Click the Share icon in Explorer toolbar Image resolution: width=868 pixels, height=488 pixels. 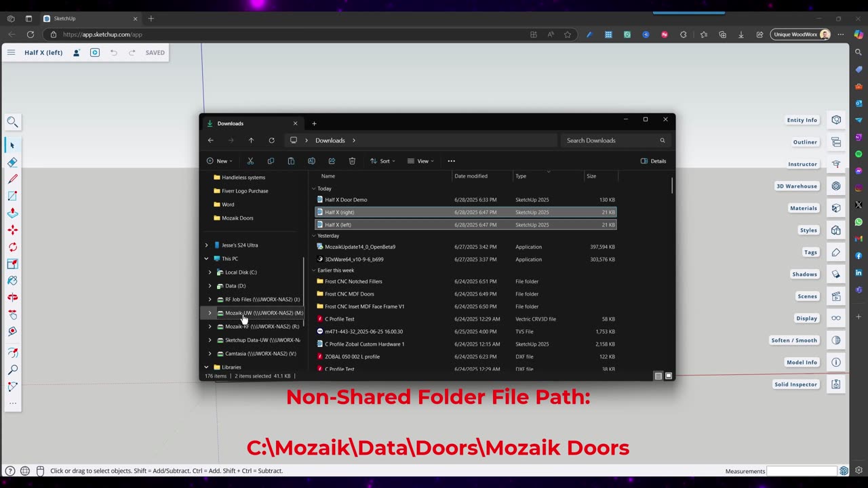coord(332,161)
